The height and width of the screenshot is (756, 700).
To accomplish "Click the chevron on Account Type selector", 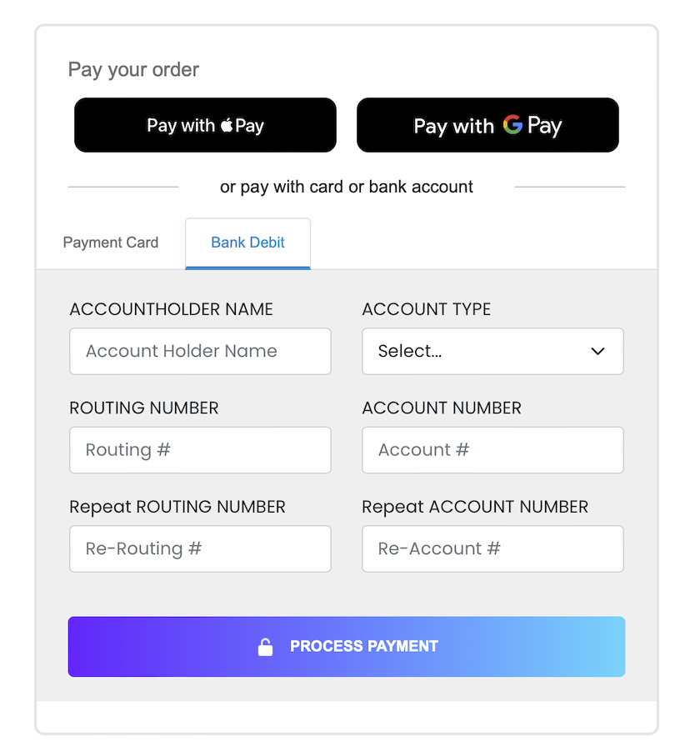I will tap(597, 351).
